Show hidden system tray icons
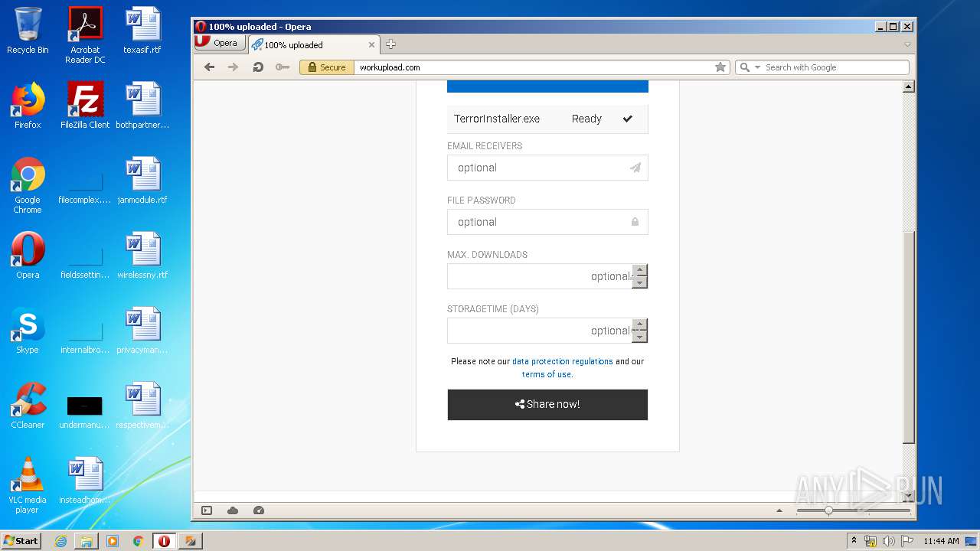The width and height of the screenshot is (980, 551). [854, 540]
